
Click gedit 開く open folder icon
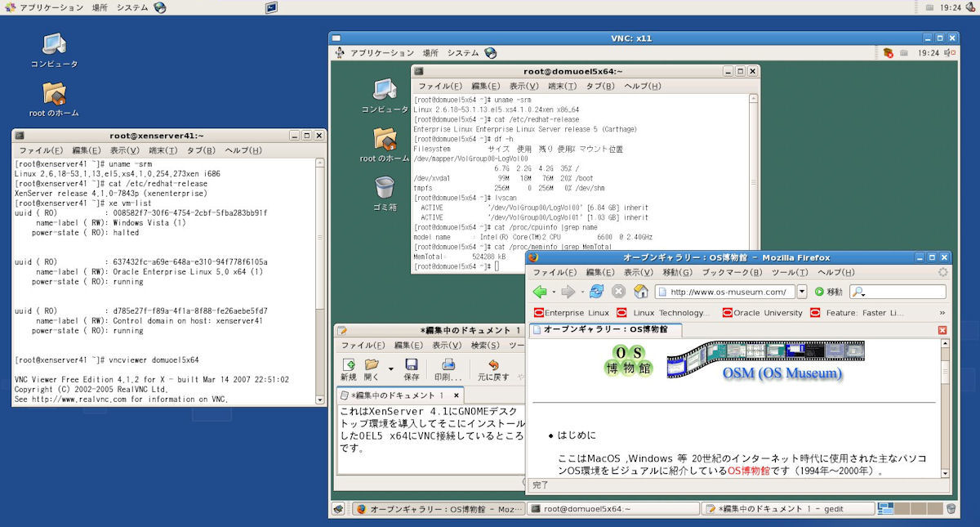tap(372, 370)
